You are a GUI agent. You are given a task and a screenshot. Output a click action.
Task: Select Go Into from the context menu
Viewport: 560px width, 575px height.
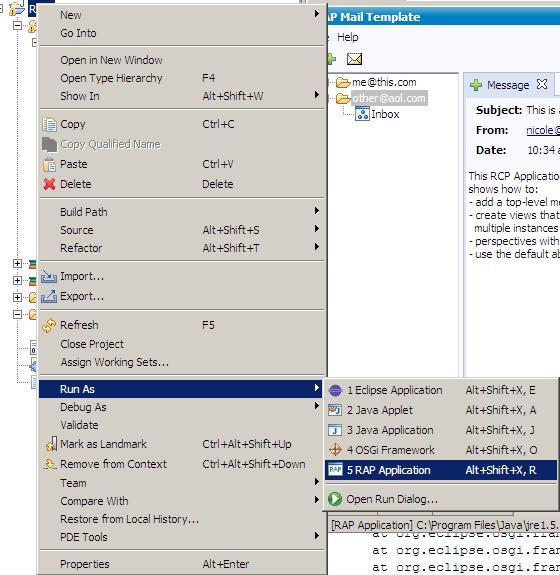pos(182,33)
